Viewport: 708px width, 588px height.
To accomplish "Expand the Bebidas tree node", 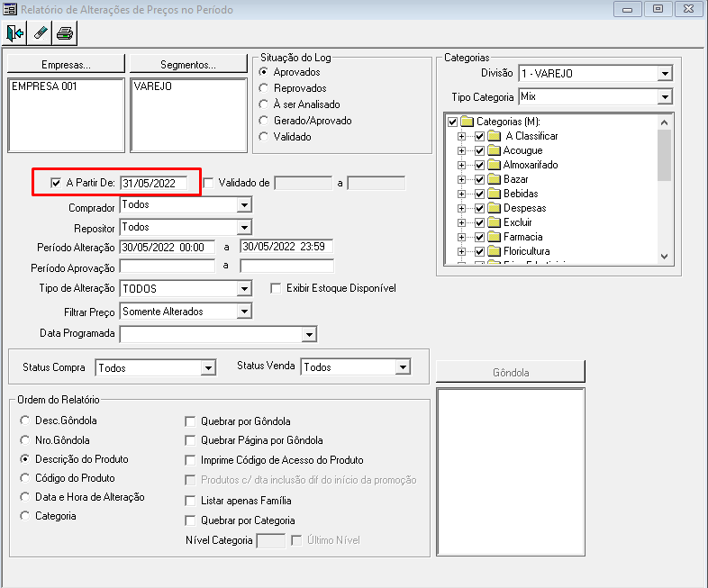I will coord(461,194).
